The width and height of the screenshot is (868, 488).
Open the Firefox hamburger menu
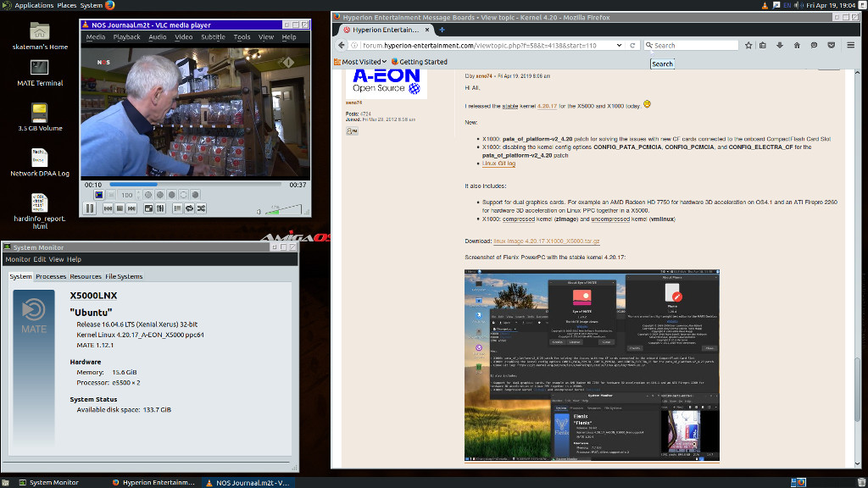[x=851, y=46]
